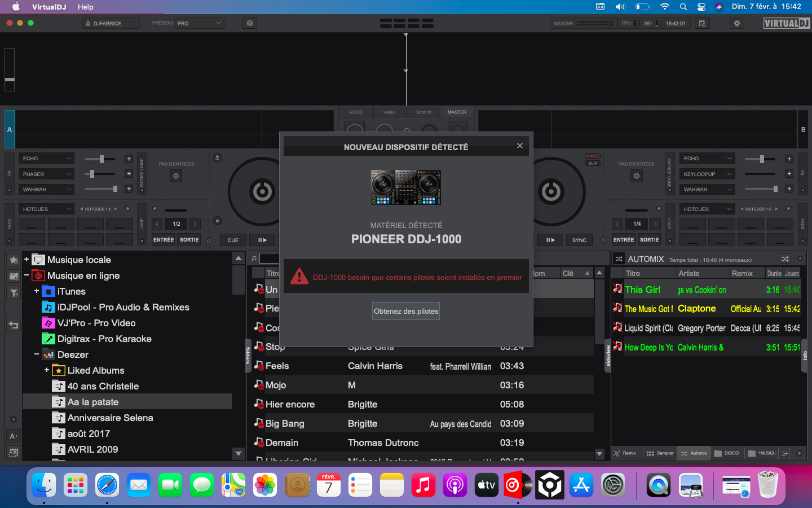Viewport: 812px width, 508px height.
Task: Switch mixer to Vidéo tab
Action: 389,112
